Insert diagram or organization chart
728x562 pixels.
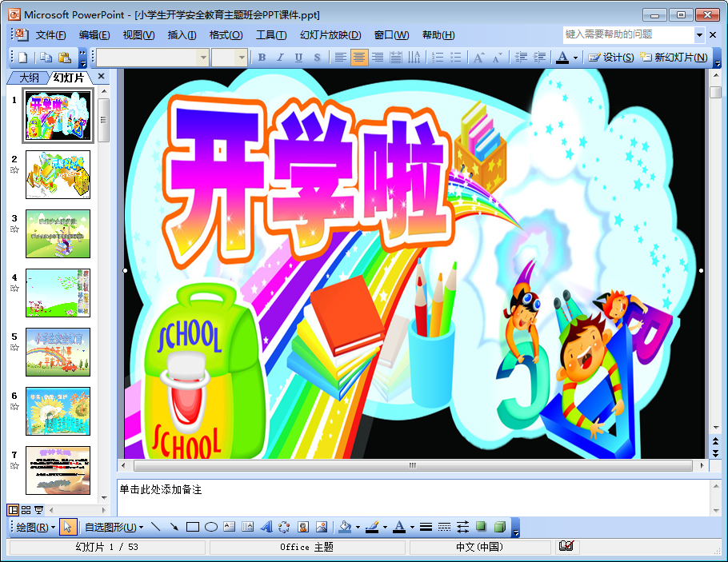284,527
